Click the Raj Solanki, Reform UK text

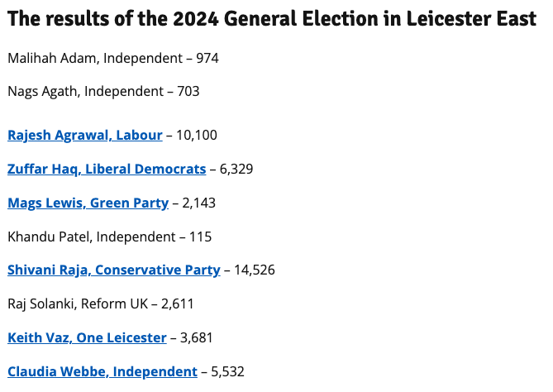79,304
